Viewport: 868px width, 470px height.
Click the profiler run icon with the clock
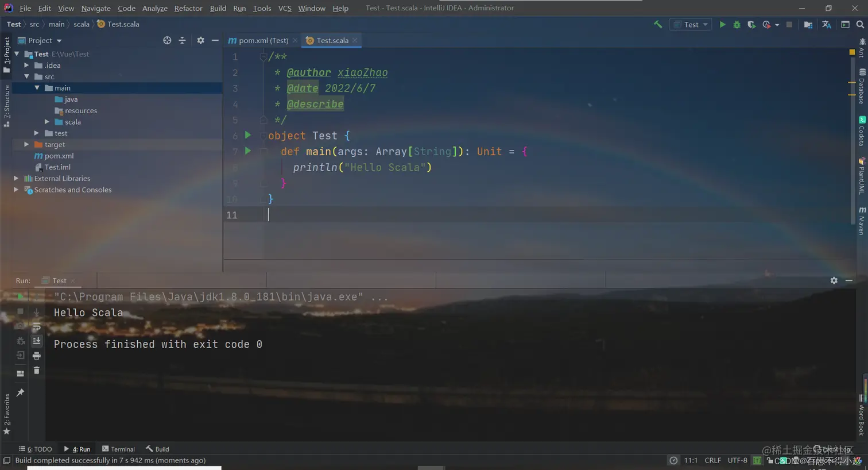pyautogui.click(x=766, y=24)
